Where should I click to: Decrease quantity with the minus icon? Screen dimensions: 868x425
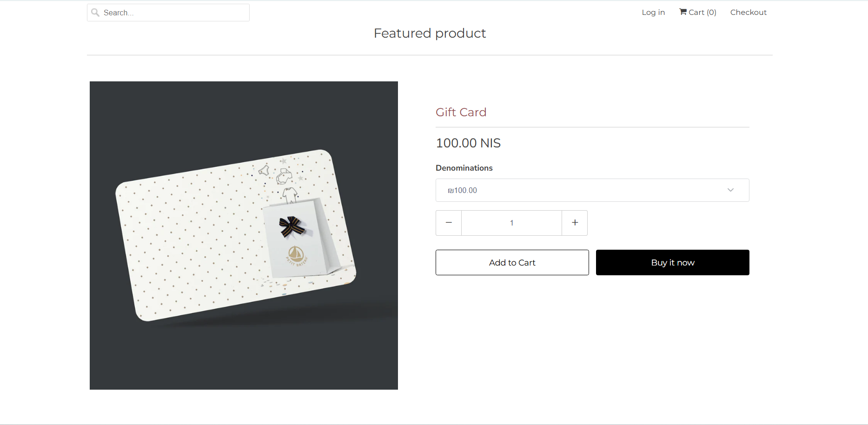449,223
